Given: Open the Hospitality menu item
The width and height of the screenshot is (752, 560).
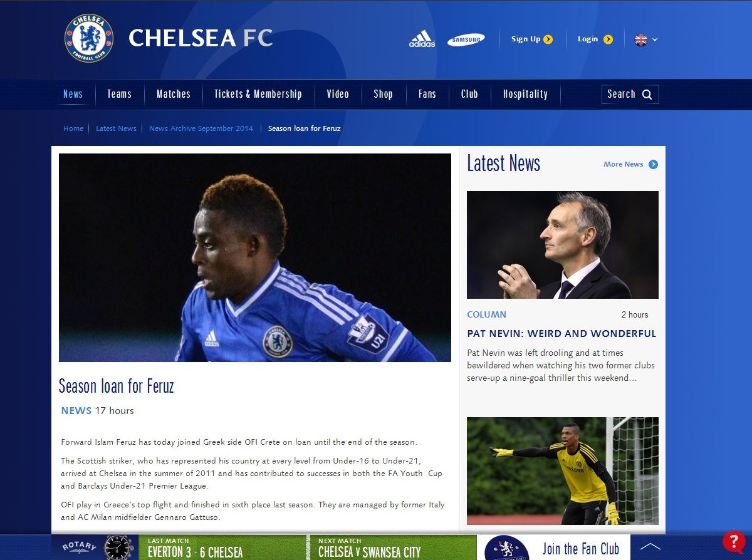Looking at the screenshot, I should [525, 94].
